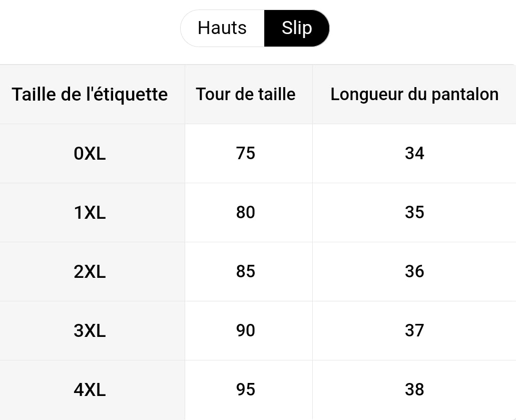Screen dimensions: 516x420
Task: Select the 1XL size row label
Action: point(90,213)
